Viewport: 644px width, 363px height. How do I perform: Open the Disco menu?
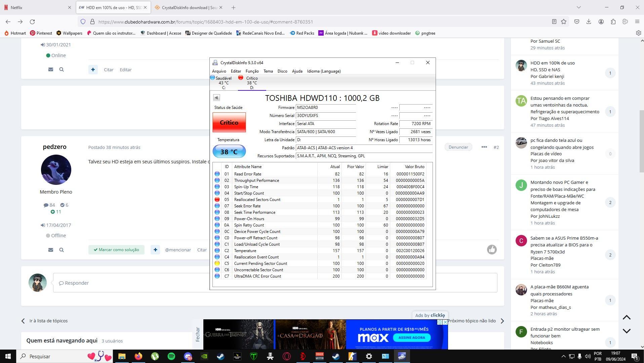pos(282,71)
